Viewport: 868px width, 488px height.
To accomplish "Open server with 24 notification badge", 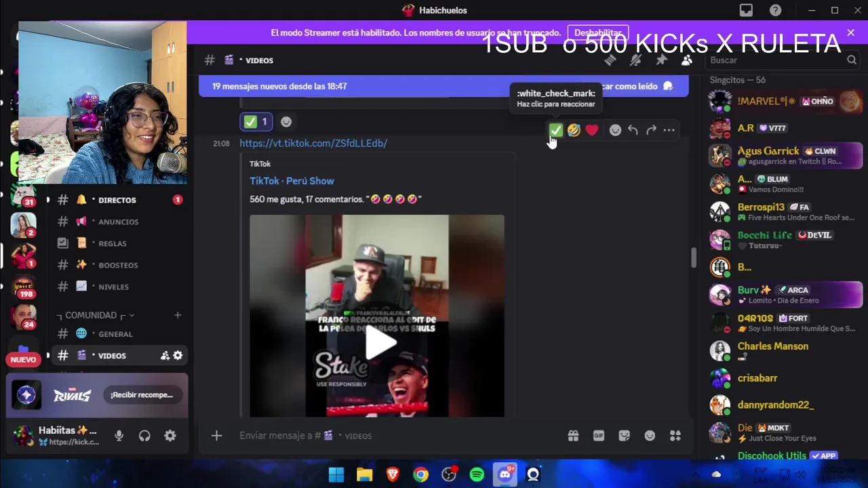I will (24, 317).
